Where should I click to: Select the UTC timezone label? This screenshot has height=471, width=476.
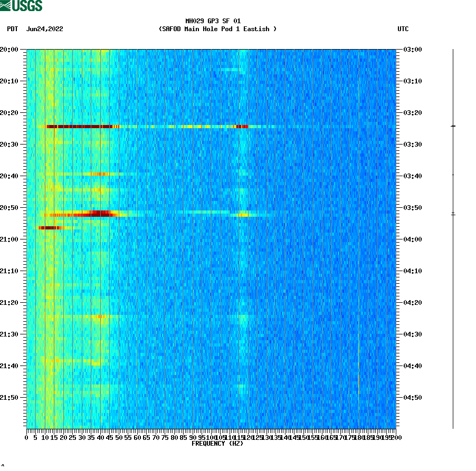coord(404,30)
